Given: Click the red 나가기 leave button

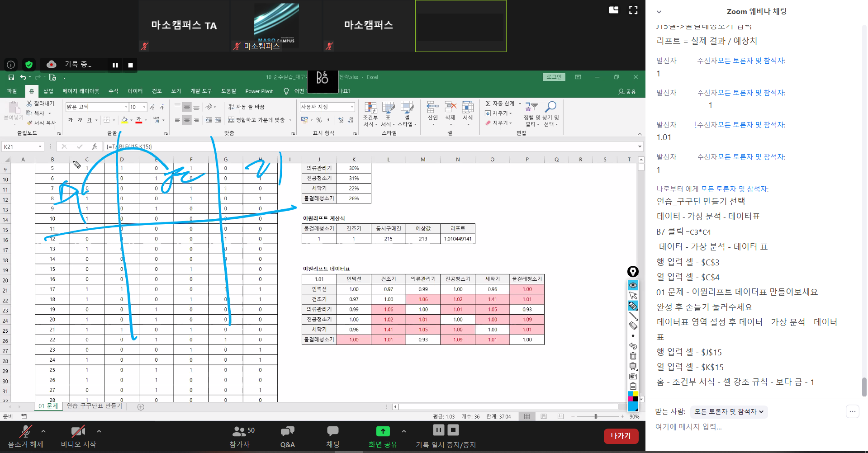Looking at the screenshot, I should [621, 436].
